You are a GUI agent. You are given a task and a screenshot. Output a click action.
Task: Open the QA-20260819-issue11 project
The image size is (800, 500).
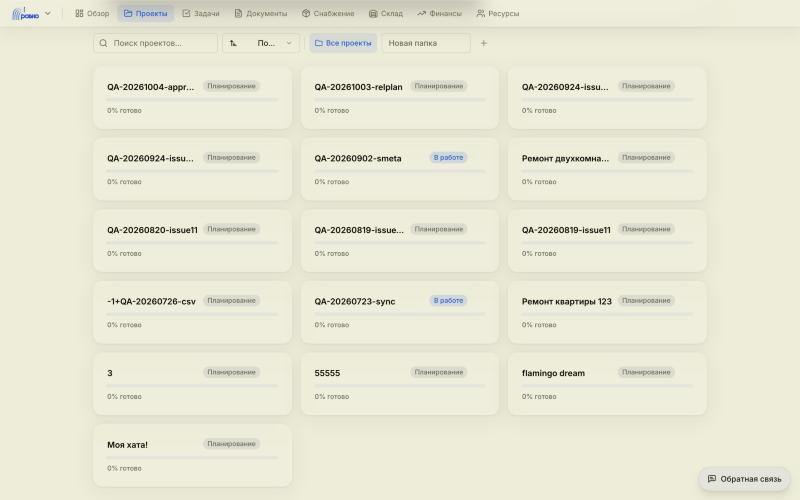pyautogui.click(x=607, y=241)
